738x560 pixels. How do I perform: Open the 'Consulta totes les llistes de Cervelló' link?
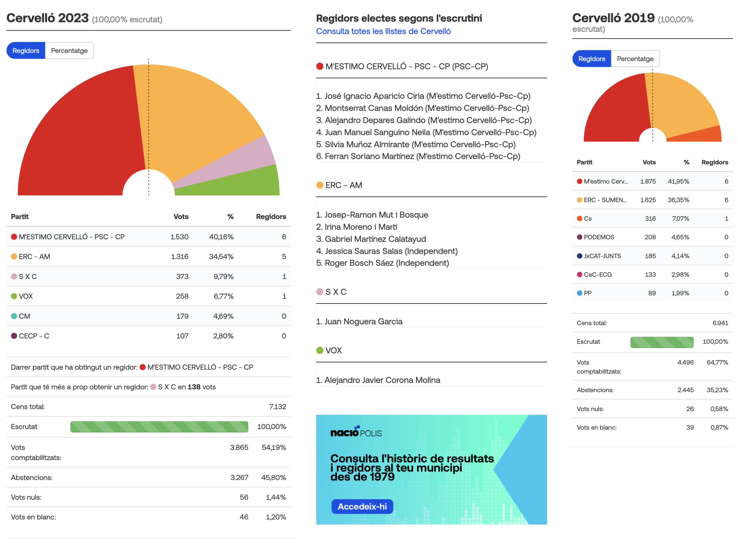coord(383,31)
